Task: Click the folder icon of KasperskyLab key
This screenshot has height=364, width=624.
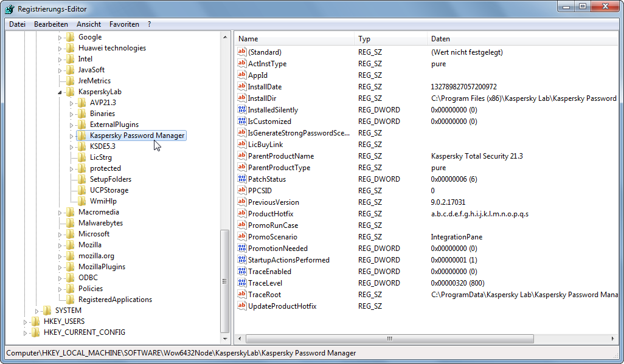Action: point(70,92)
